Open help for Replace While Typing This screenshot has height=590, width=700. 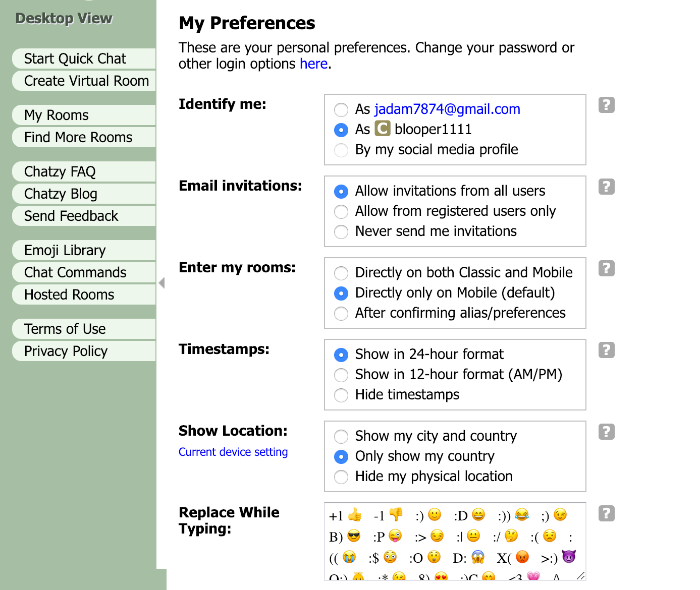pos(606,513)
